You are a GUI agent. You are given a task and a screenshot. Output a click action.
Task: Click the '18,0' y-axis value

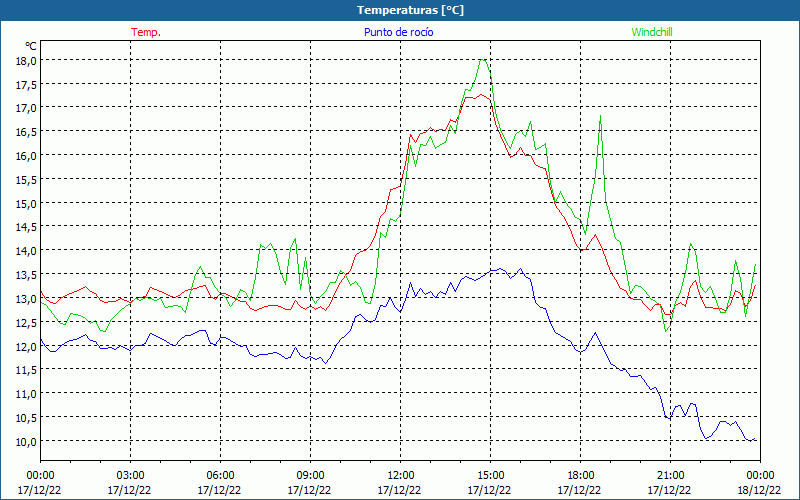[27, 61]
